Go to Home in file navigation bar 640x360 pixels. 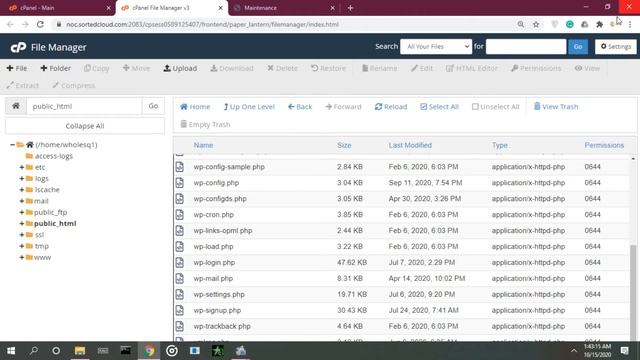click(195, 107)
